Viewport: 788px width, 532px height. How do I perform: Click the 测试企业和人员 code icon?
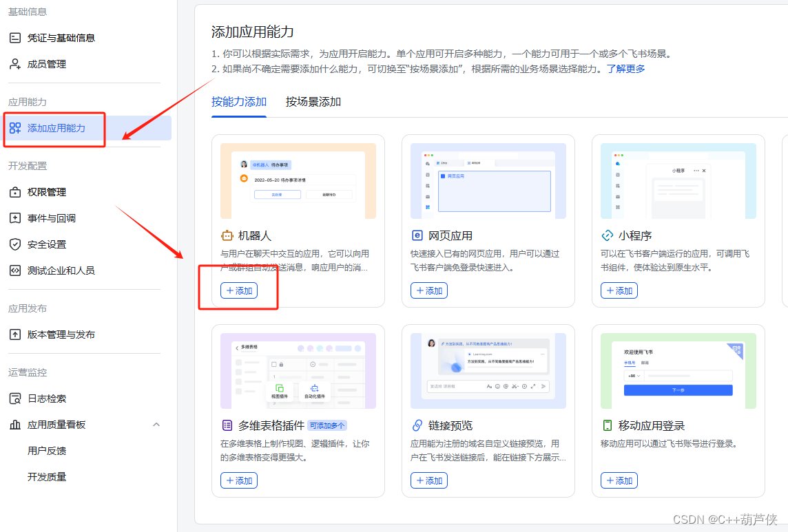(x=15, y=270)
